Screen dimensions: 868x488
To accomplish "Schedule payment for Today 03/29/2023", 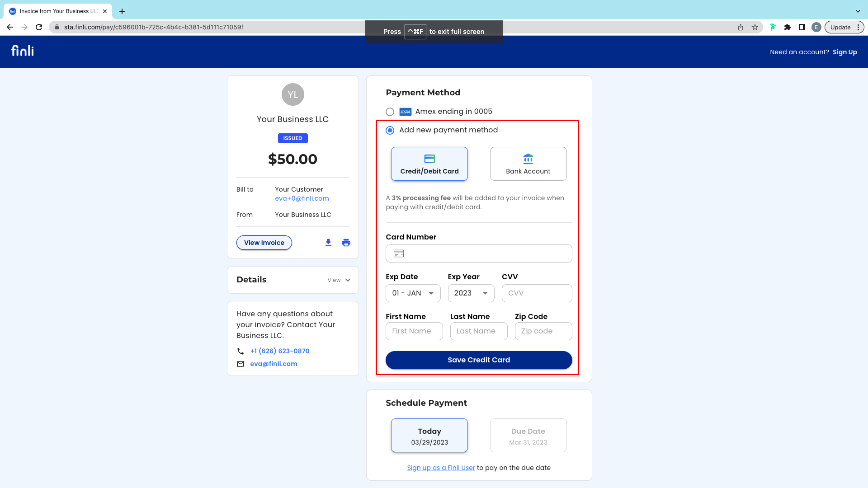I will tap(429, 436).
